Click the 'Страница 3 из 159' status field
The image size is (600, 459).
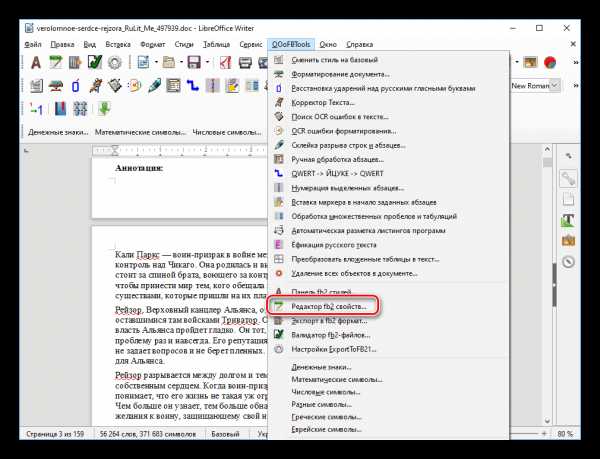pos(55,434)
